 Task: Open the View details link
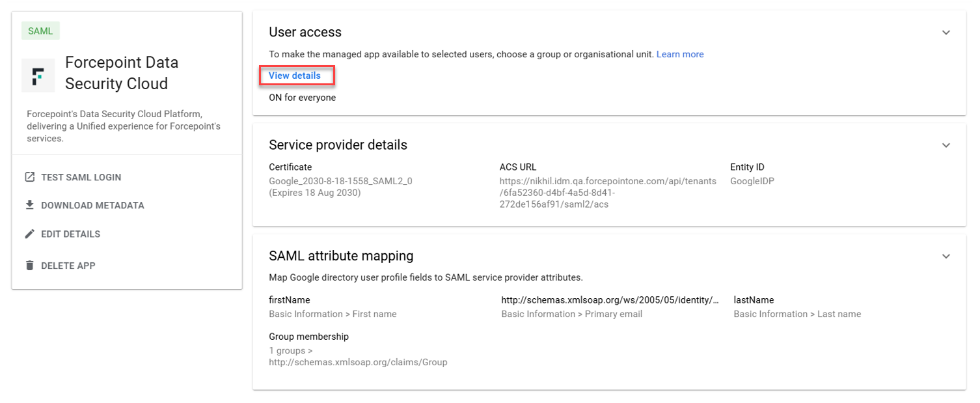tap(295, 76)
